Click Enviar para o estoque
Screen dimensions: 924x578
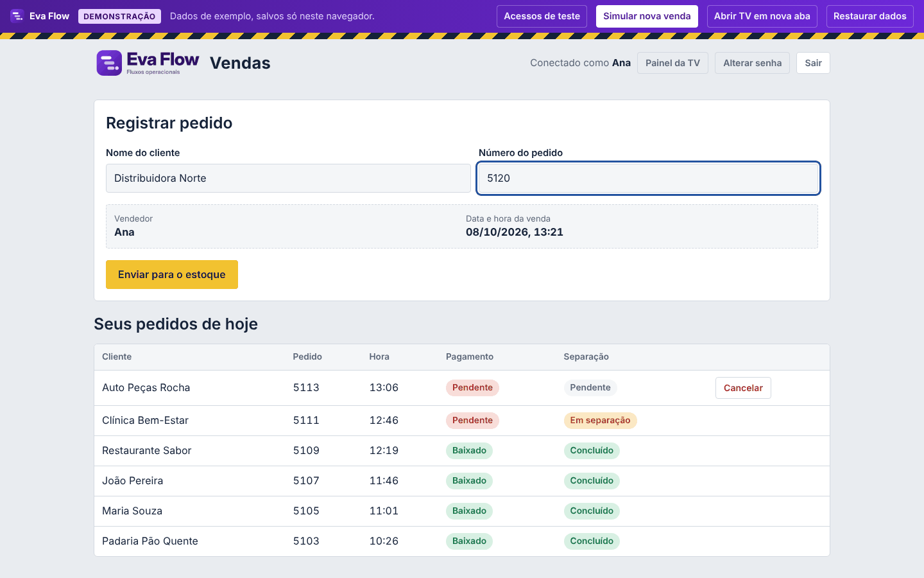tap(172, 274)
